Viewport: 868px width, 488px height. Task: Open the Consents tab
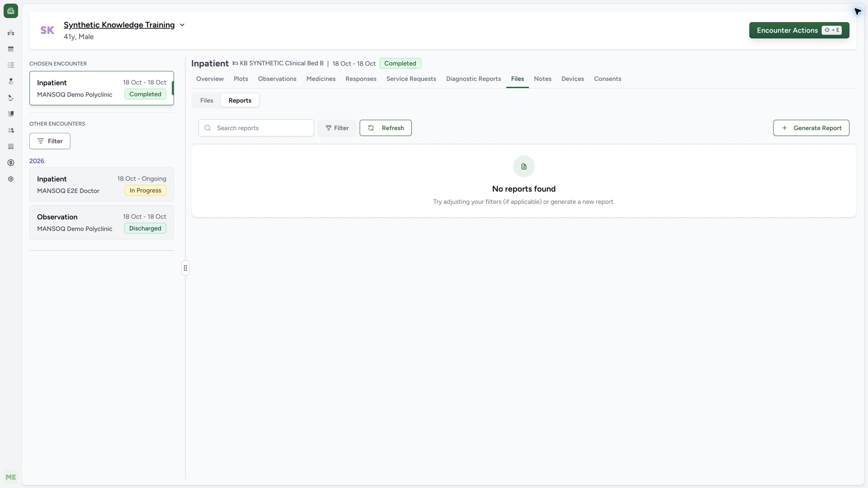pyautogui.click(x=608, y=79)
